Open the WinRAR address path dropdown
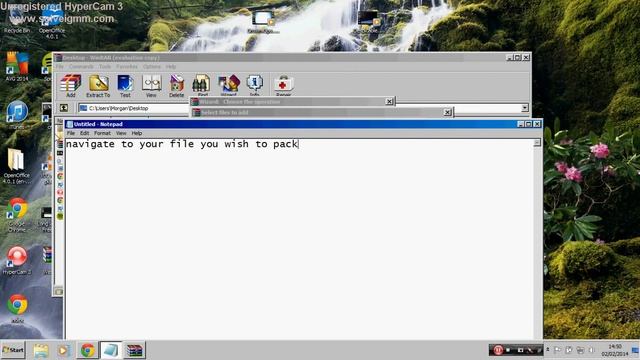 point(525,108)
